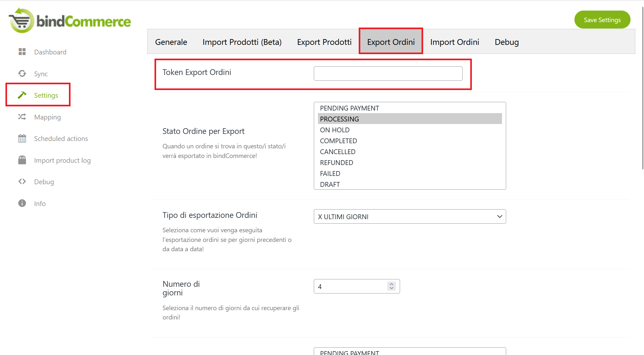Increase Numero di giorni stepper value
This screenshot has height=355, width=644.
pos(391,284)
